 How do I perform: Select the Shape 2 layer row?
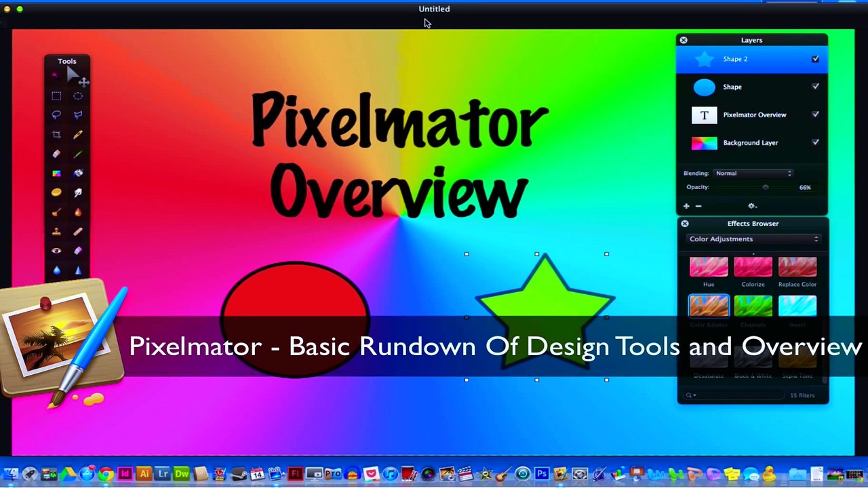pos(752,59)
